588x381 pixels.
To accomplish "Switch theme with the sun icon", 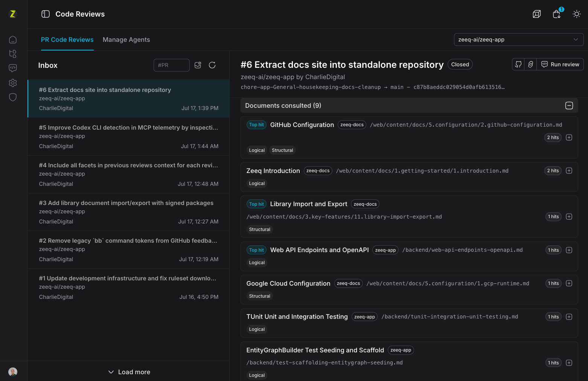I will 577,14.
